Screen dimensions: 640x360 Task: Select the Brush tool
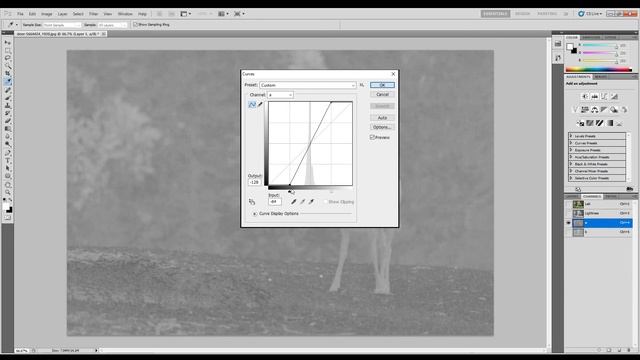click(x=8, y=98)
